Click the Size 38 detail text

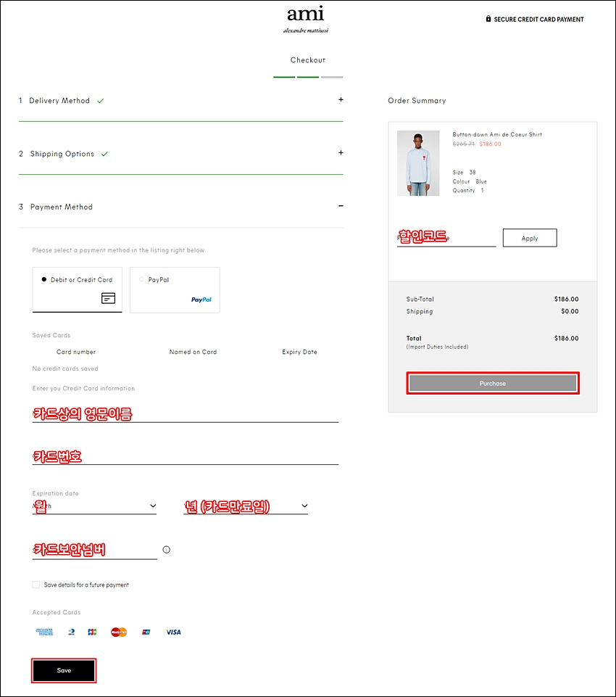click(x=464, y=173)
